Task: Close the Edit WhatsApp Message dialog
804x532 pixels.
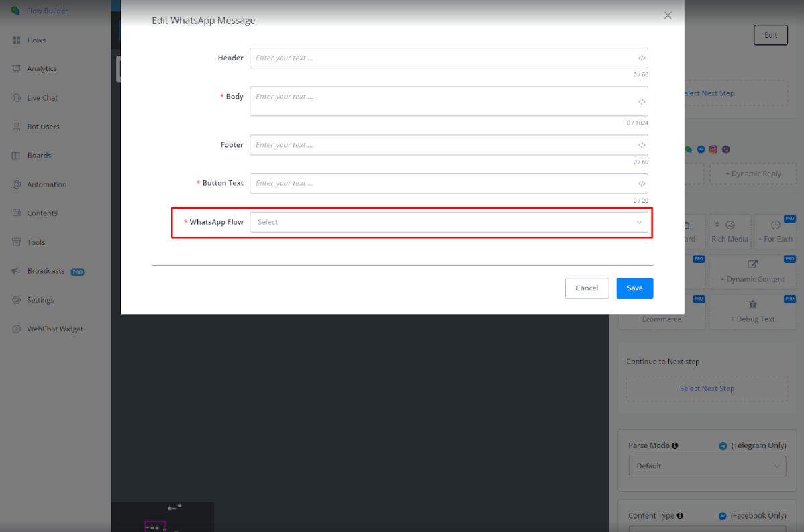Action: [x=668, y=15]
